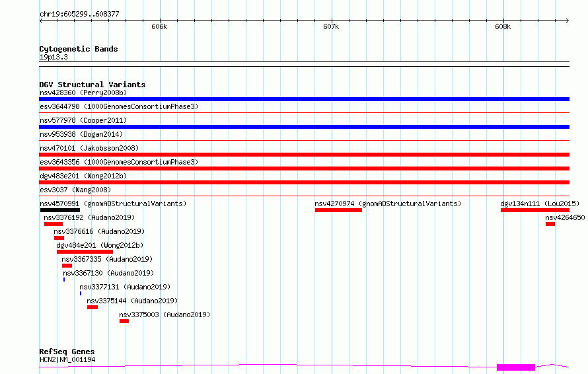Select the red bar of dgv134n111

(x=535, y=210)
